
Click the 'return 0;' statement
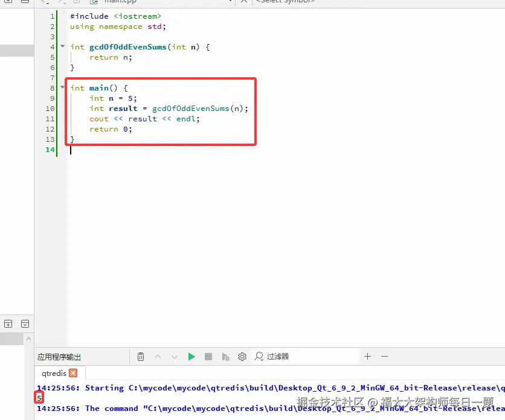pos(111,129)
